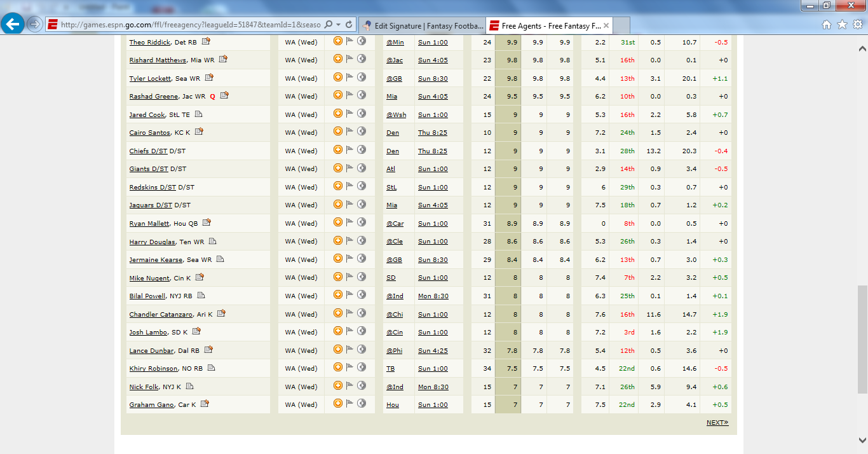This screenshot has height=454, width=868.
Task: Add Chiefs D/ST with the plus icon
Action: pos(338,150)
